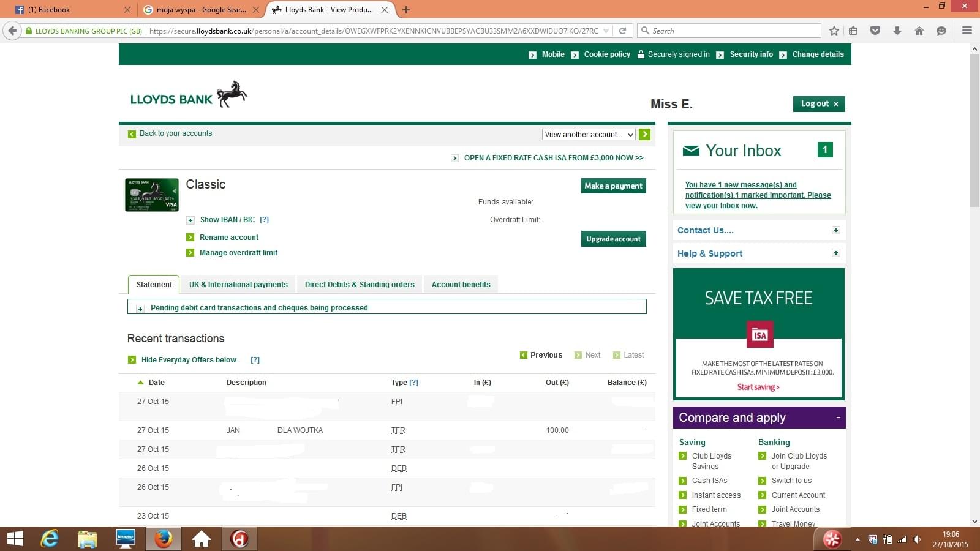The width and height of the screenshot is (980, 551).
Task: Show hidden tray icons arrow
Action: [858, 539]
